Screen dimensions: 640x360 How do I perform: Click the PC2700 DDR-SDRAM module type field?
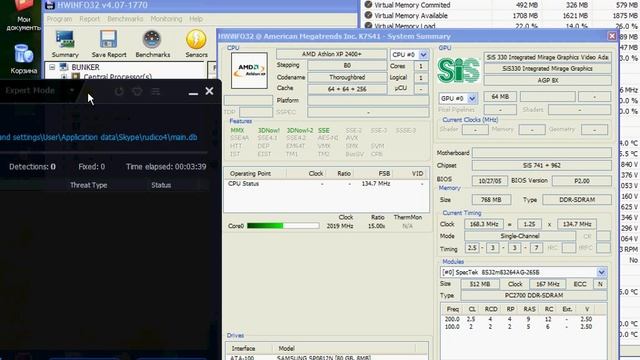coord(534,295)
